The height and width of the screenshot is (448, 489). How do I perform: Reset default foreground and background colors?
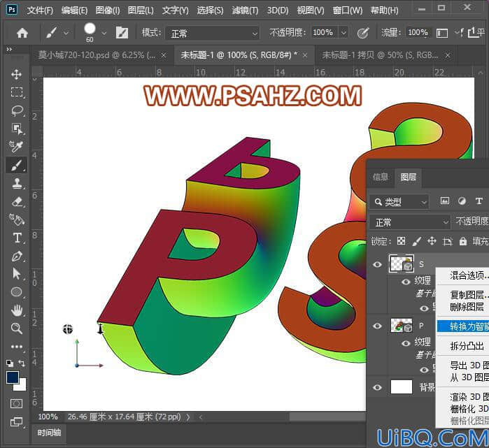point(10,363)
